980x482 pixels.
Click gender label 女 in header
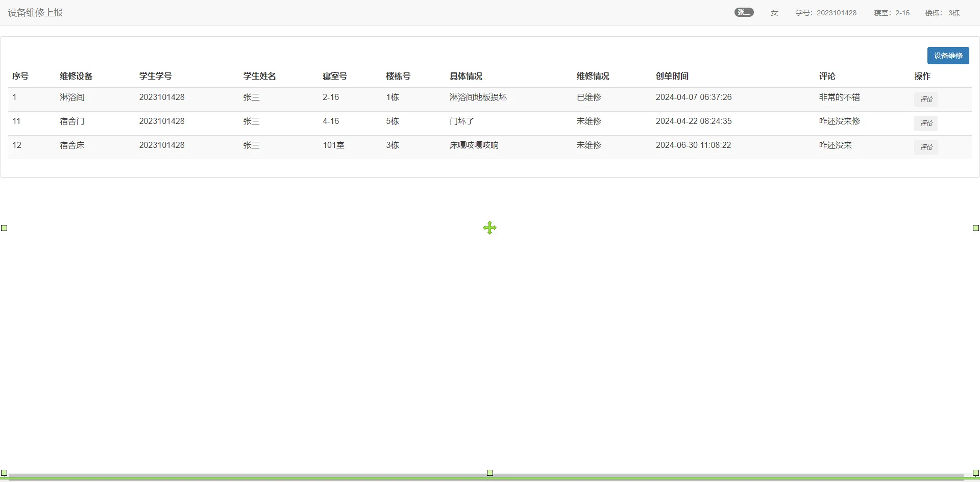774,13
